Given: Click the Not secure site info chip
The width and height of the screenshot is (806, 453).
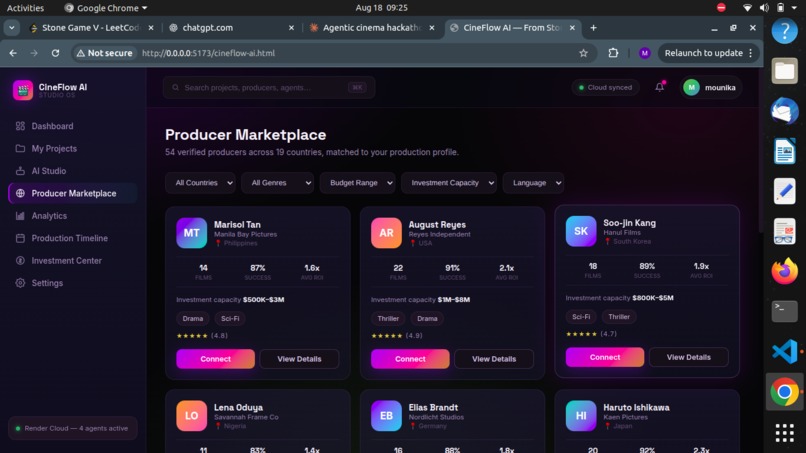Looking at the screenshot, I should 104,53.
